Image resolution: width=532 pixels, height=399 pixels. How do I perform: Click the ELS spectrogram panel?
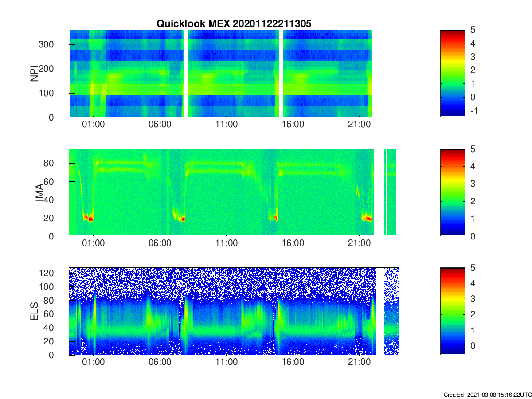(234, 311)
